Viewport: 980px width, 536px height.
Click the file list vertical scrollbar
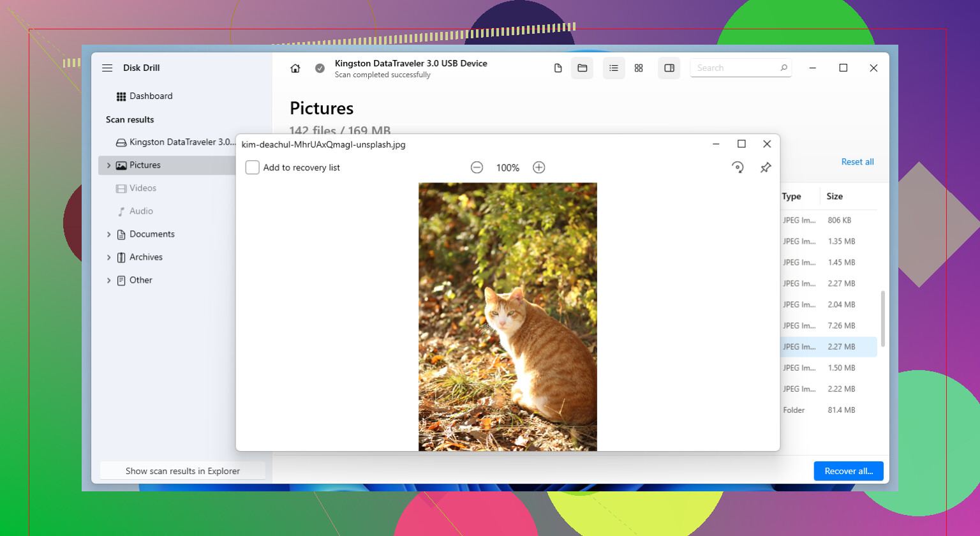[x=883, y=319]
